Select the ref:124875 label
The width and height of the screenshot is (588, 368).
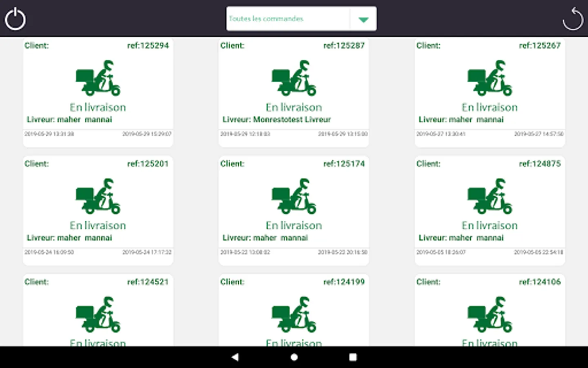(x=540, y=164)
